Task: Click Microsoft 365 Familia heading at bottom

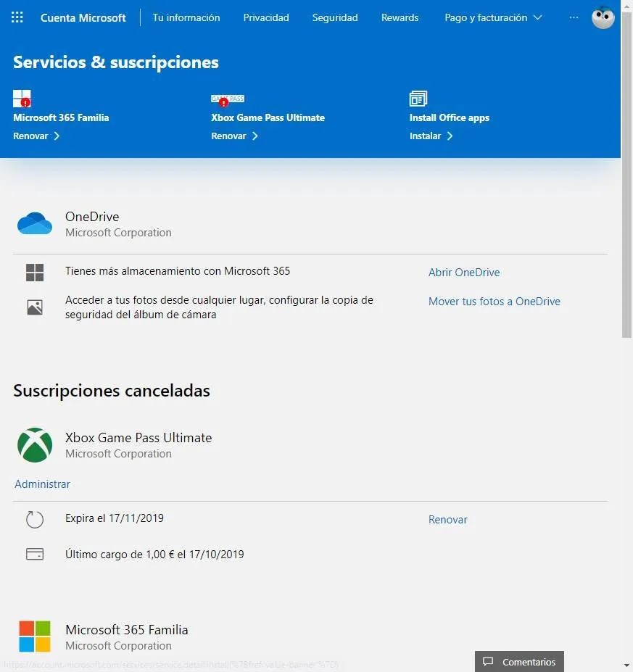Action: click(x=126, y=629)
